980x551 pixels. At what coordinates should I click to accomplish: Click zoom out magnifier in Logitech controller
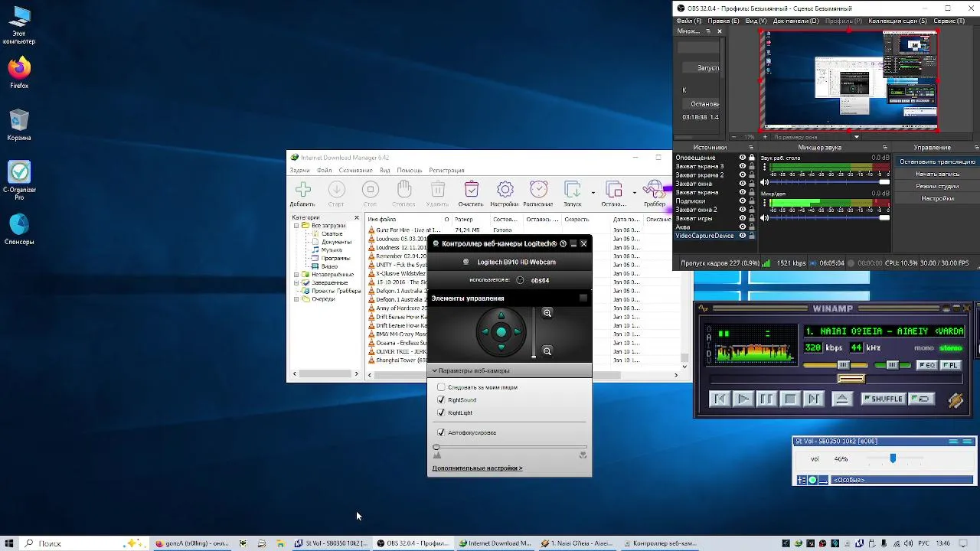click(547, 351)
